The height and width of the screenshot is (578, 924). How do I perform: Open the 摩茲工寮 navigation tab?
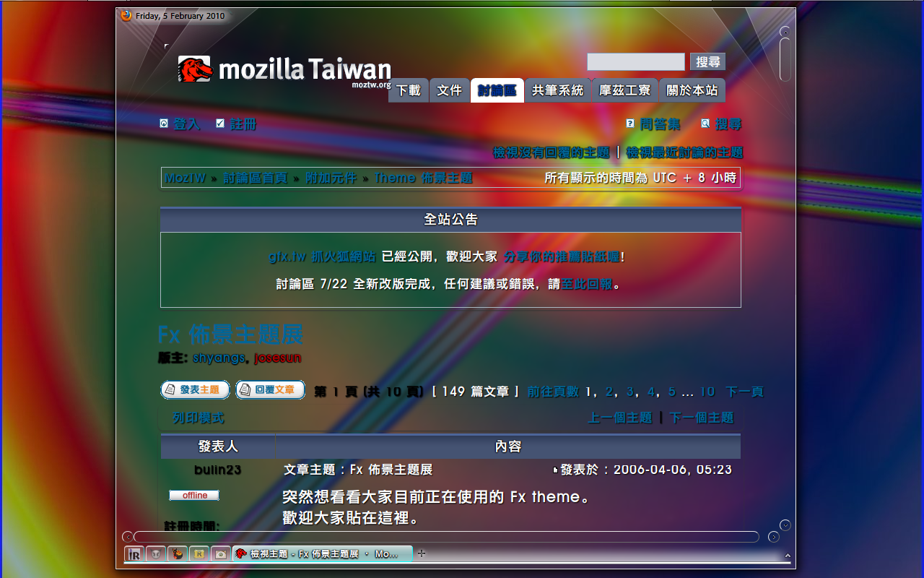625,90
